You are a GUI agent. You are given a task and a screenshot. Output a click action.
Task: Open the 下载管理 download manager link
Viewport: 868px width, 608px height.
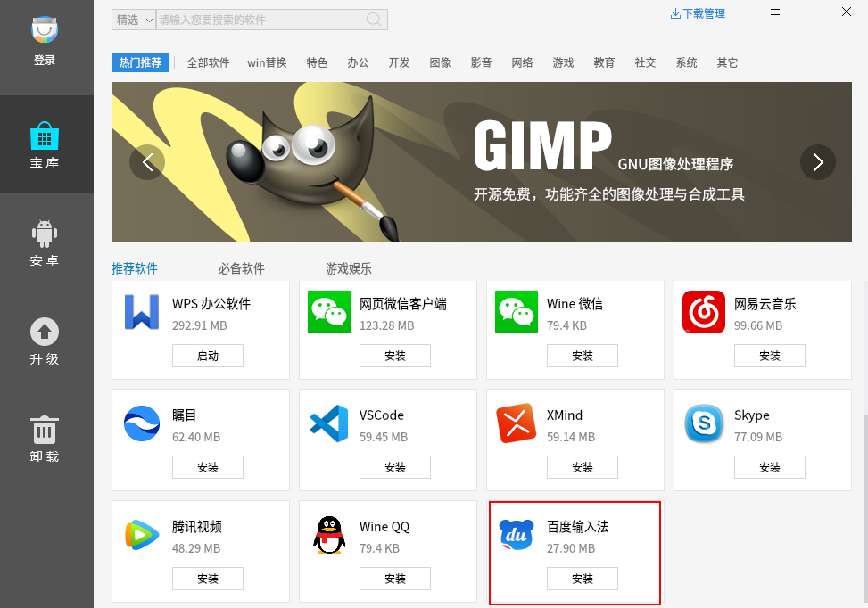tap(698, 13)
